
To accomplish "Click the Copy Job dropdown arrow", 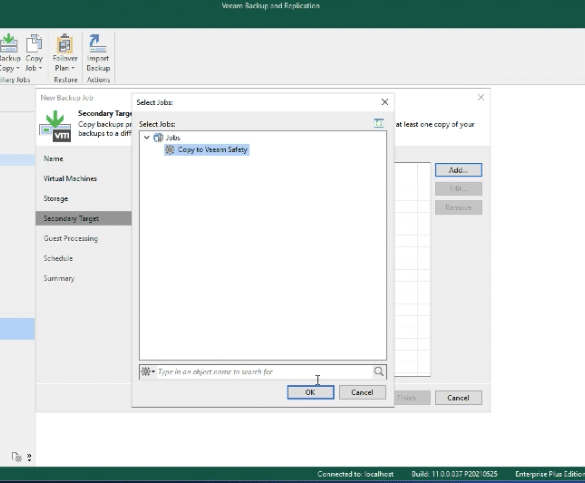I will coord(40,68).
